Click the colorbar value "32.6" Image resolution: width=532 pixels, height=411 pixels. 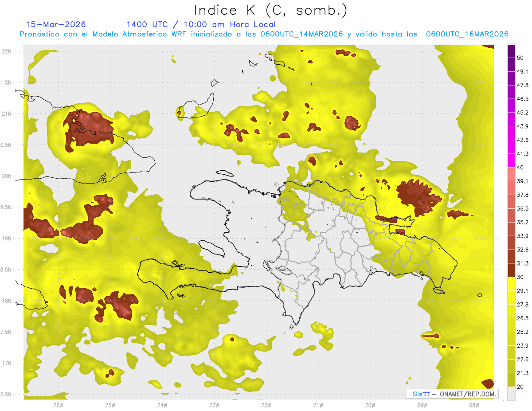click(523, 250)
